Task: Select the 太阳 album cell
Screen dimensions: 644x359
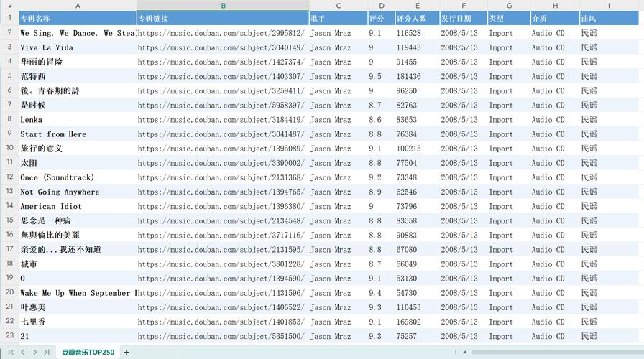Action: (x=78, y=163)
